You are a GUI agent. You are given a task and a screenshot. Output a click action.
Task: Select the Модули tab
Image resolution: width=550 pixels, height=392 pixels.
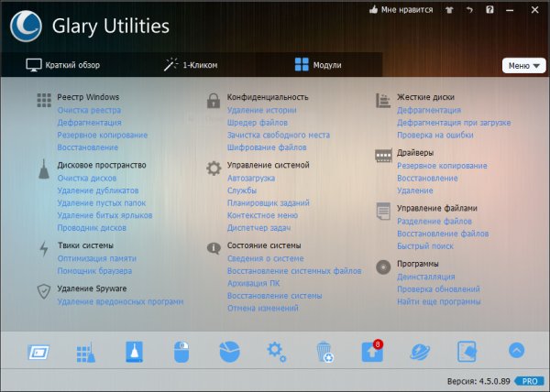318,65
